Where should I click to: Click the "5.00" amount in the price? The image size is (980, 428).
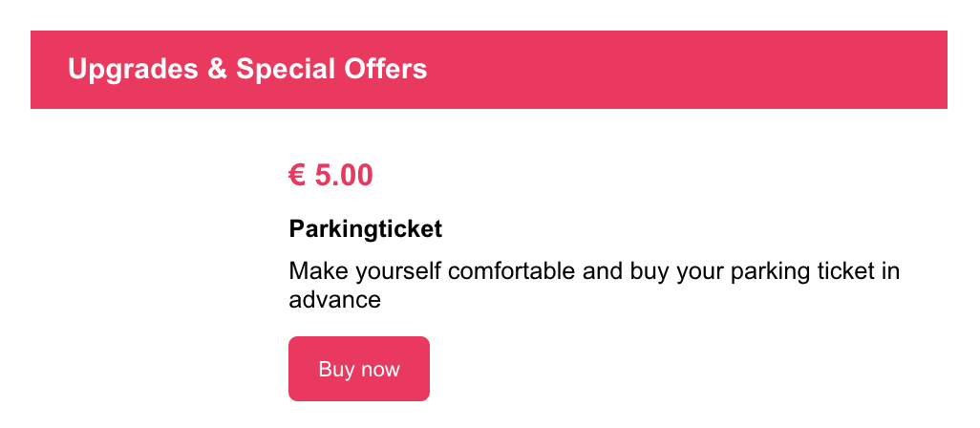pos(344,176)
